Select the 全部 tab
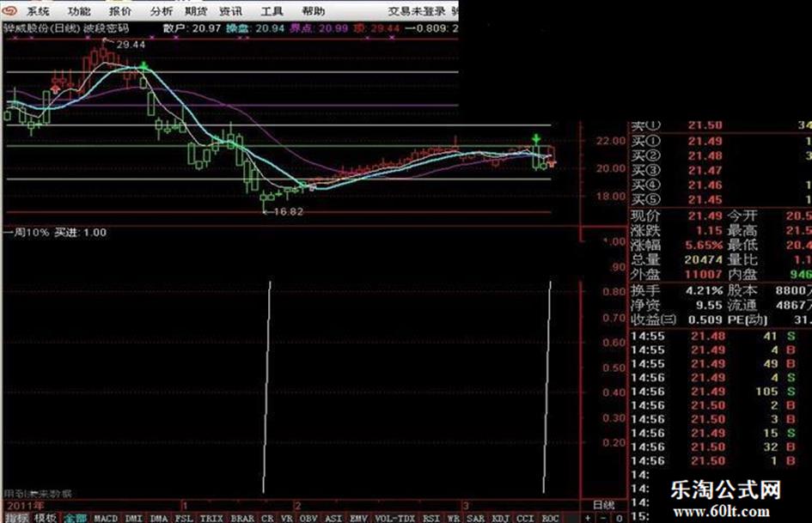The height and width of the screenshot is (523, 812). (76, 518)
